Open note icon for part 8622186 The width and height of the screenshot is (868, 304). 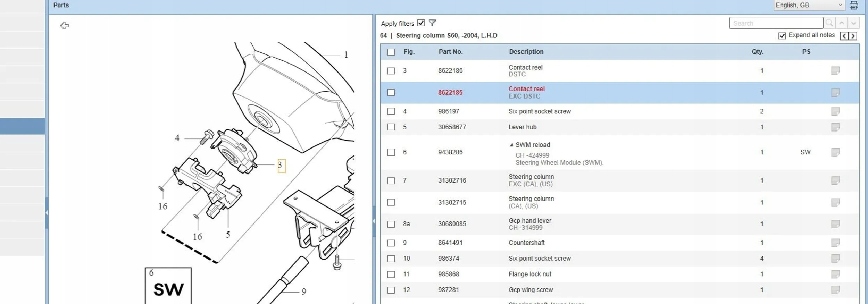835,71
